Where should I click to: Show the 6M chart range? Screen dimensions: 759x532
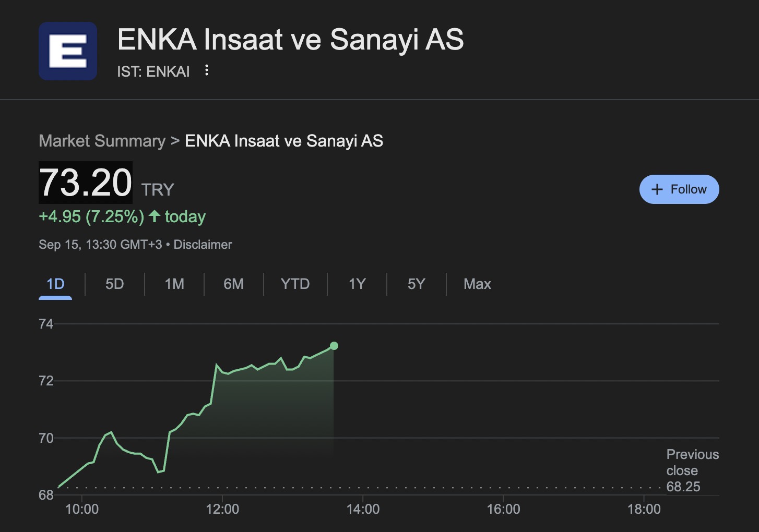pos(233,284)
